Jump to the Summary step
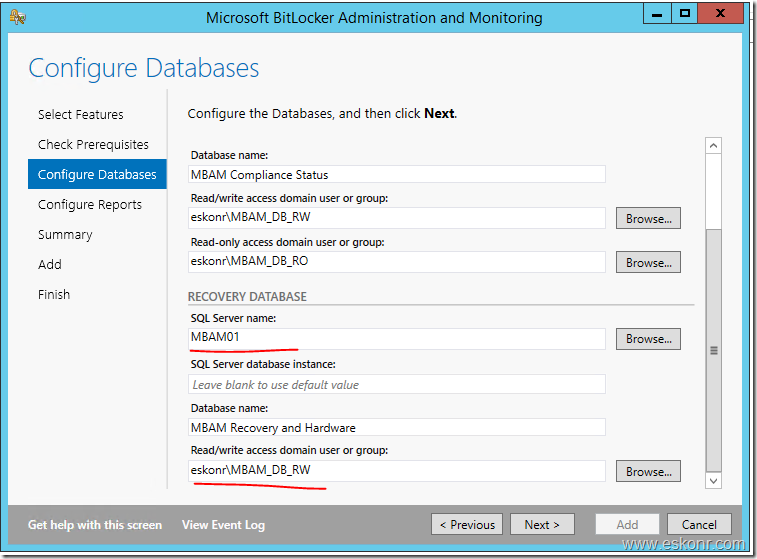 (65, 235)
